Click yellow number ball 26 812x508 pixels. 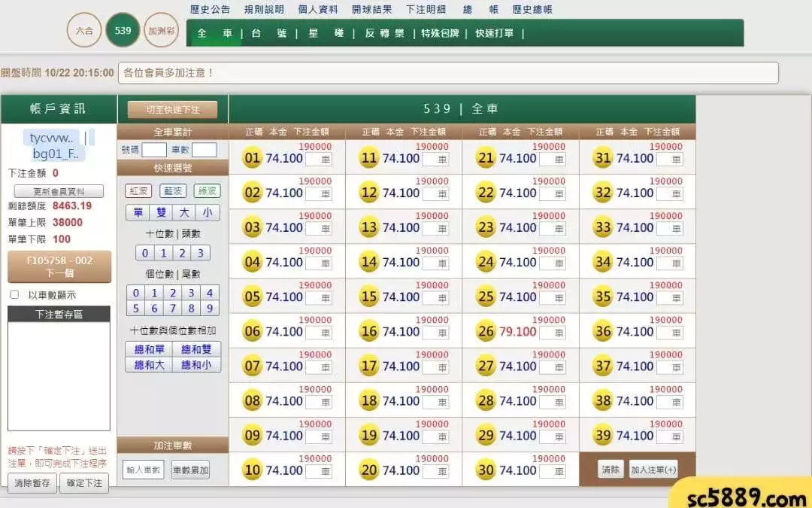pos(486,331)
